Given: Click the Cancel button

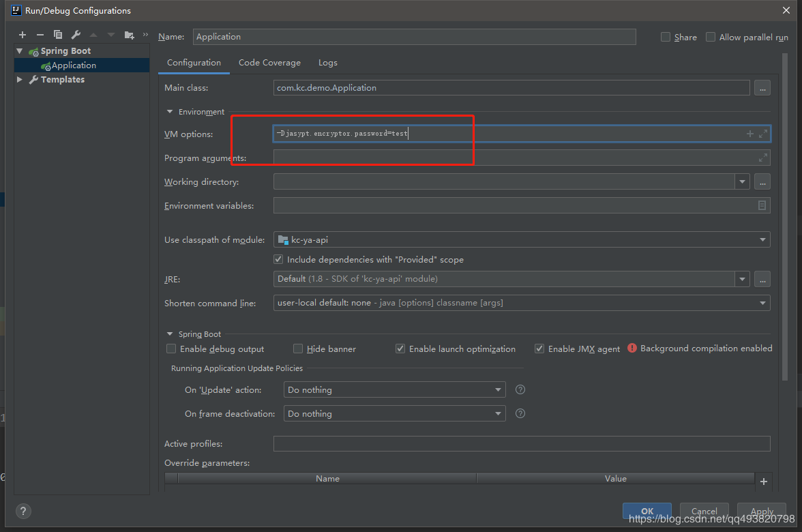Looking at the screenshot, I should pos(704,511).
